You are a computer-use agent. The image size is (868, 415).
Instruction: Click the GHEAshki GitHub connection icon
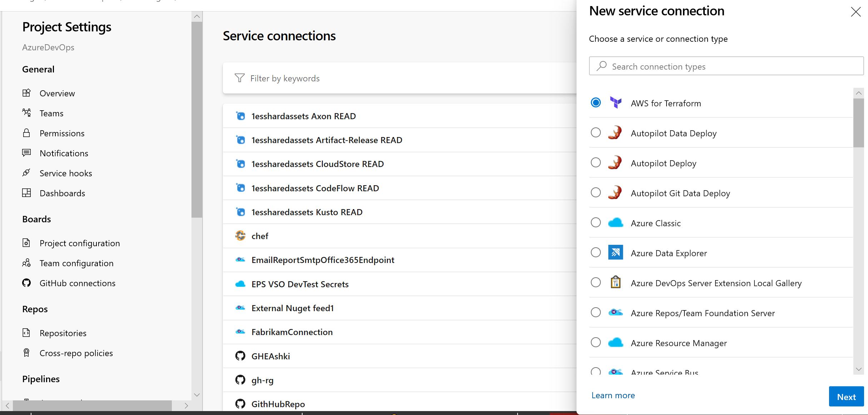[x=240, y=355]
